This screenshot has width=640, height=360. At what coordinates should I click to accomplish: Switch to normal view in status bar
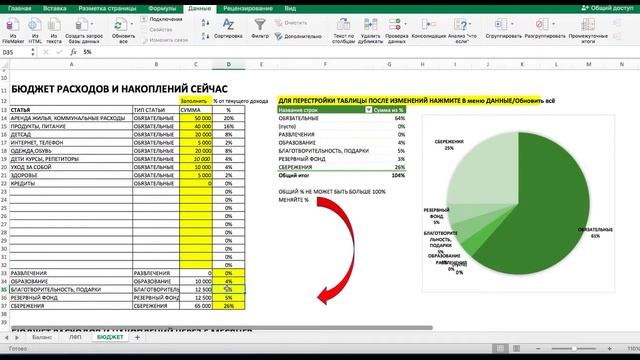pos(500,348)
